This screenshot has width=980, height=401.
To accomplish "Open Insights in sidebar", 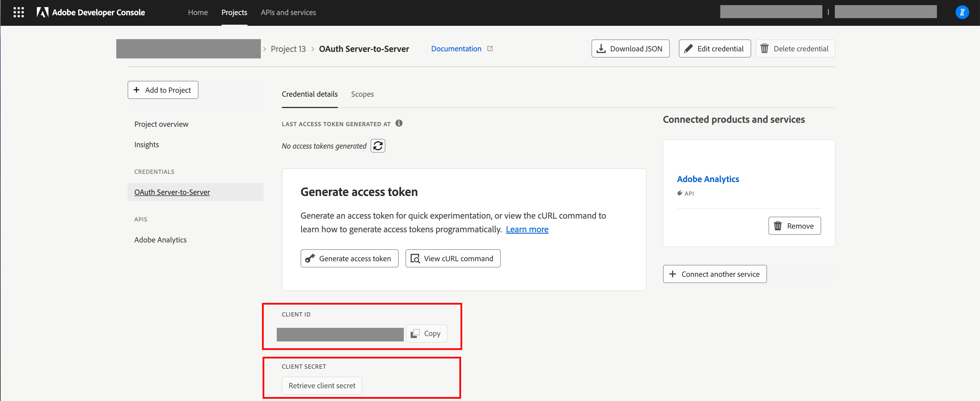I will pos(147,145).
